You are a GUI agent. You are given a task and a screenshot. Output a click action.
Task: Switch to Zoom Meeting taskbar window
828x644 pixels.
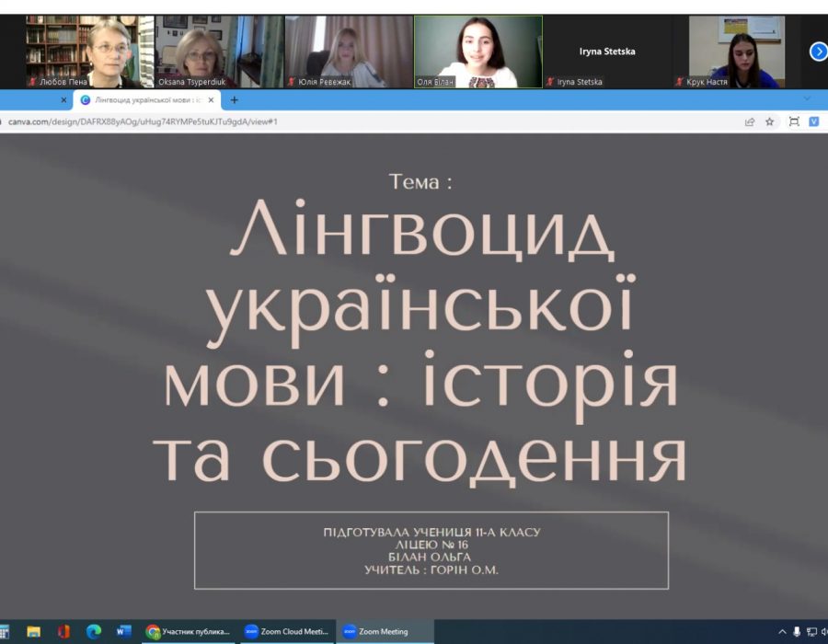(x=385, y=632)
